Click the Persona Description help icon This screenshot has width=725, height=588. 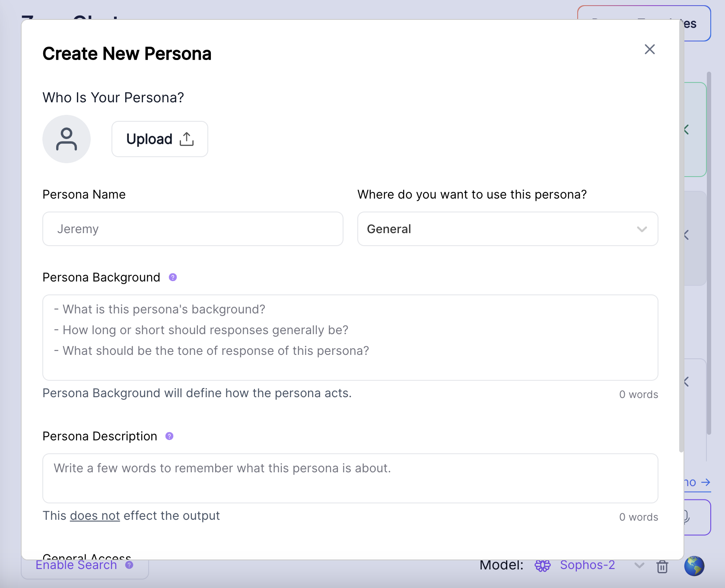pyautogui.click(x=169, y=436)
